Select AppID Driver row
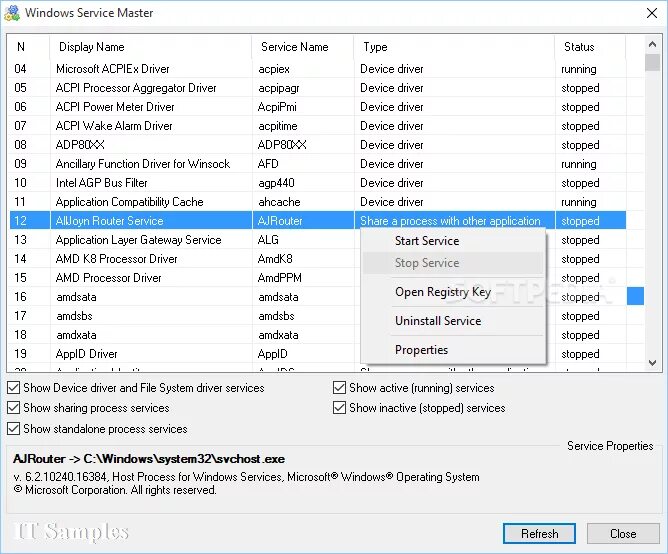 click(x=317, y=354)
